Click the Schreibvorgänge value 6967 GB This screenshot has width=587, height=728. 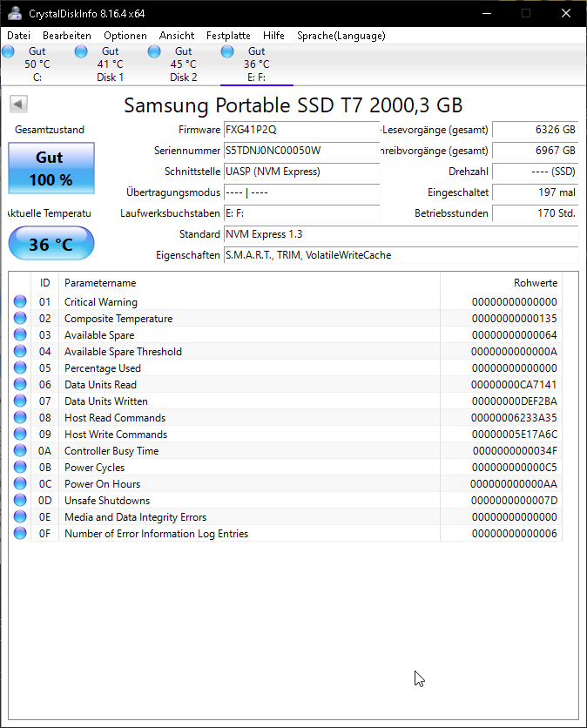[x=536, y=151]
